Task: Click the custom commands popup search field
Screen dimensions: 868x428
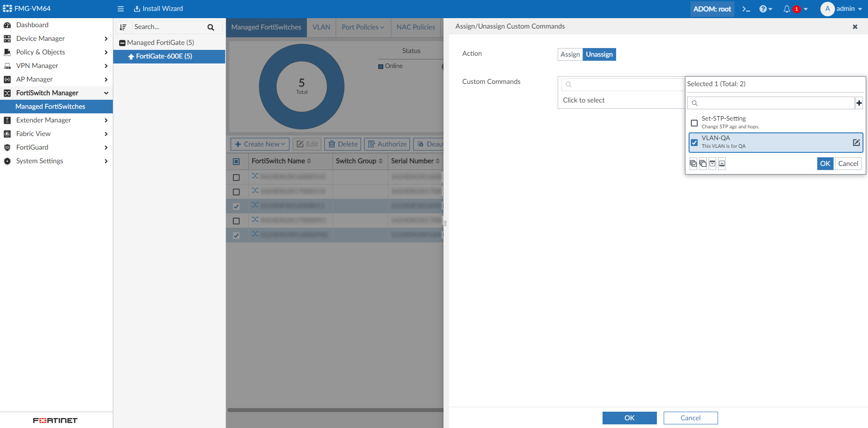Action: coord(771,103)
